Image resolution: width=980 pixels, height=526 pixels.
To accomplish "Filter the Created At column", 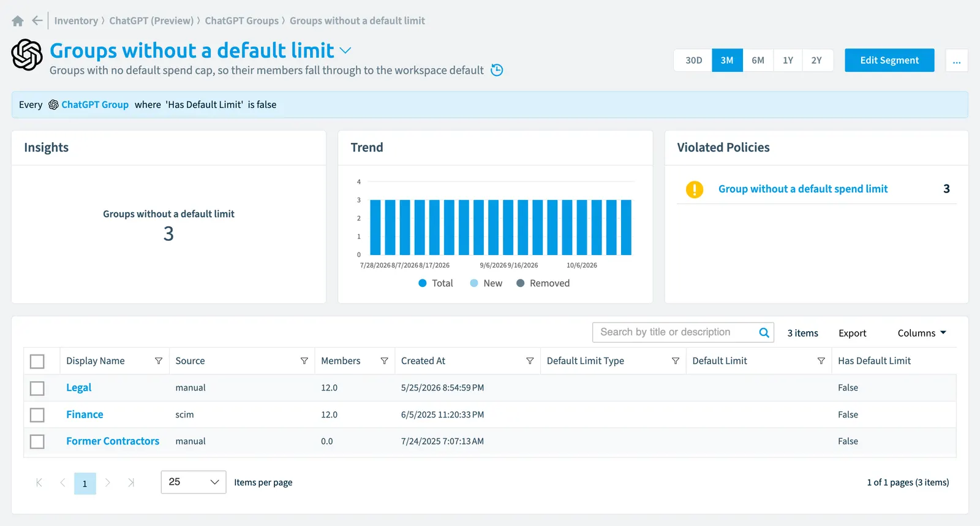I will (530, 361).
